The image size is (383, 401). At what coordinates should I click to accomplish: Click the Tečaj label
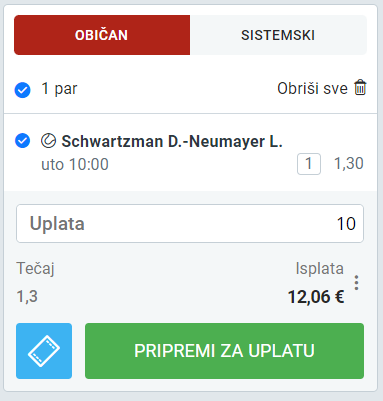(x=36, y=269)
